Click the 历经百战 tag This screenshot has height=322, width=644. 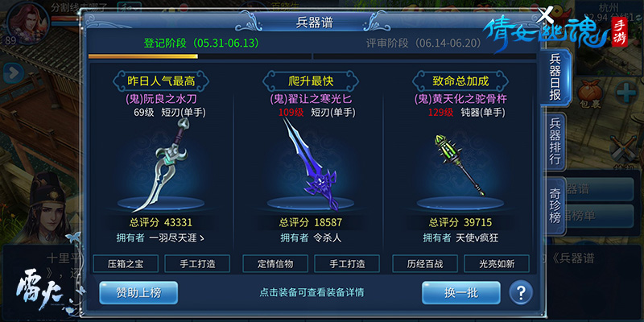425,264
